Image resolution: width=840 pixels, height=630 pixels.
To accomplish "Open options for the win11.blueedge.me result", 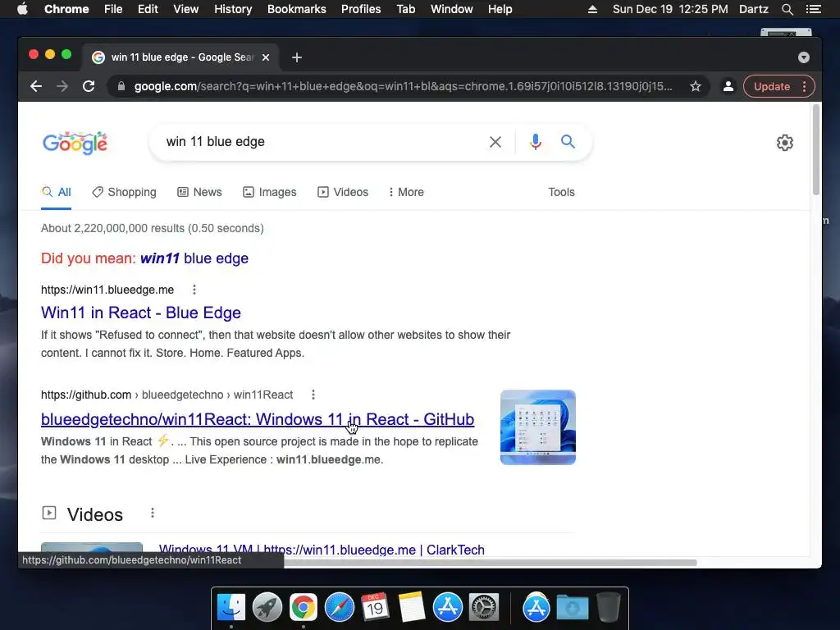I will pyautogui.click(x=194, y=290).
